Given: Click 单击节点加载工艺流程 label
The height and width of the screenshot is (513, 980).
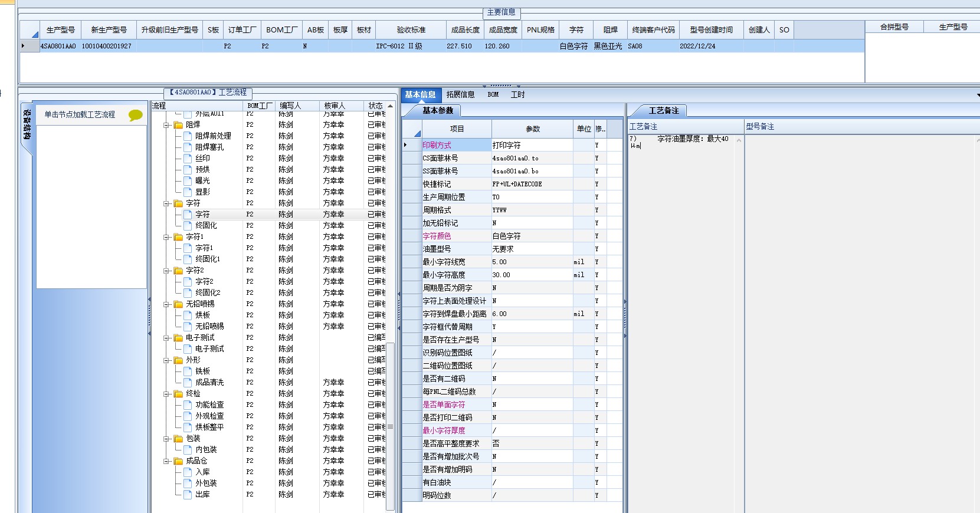Looking at the screenshot, I should (x=80, y=115).
